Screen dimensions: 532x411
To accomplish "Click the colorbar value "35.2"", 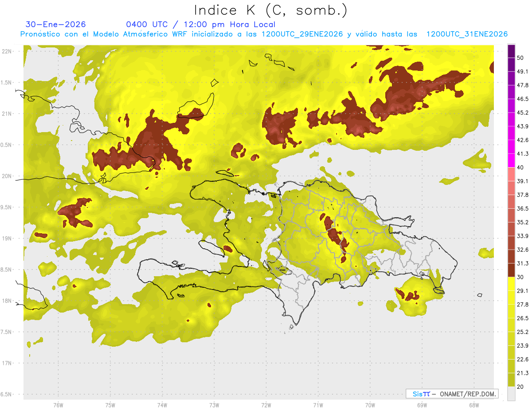I will [x=523, y=222].
